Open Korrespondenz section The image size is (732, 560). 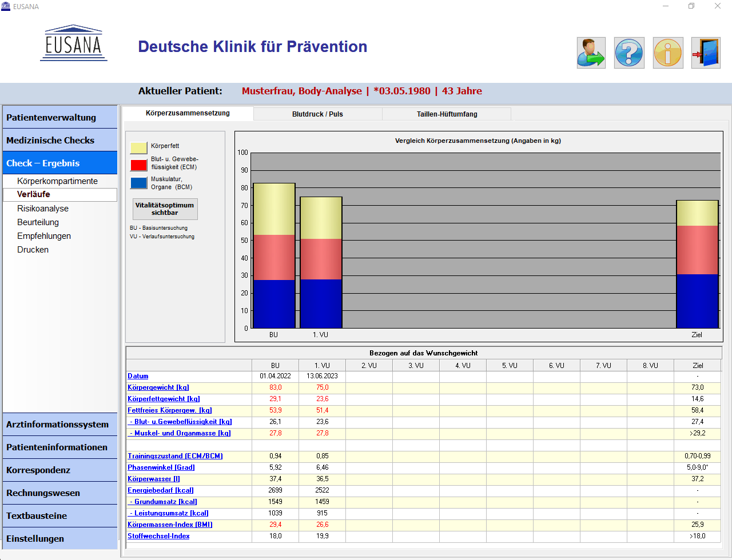60,470
